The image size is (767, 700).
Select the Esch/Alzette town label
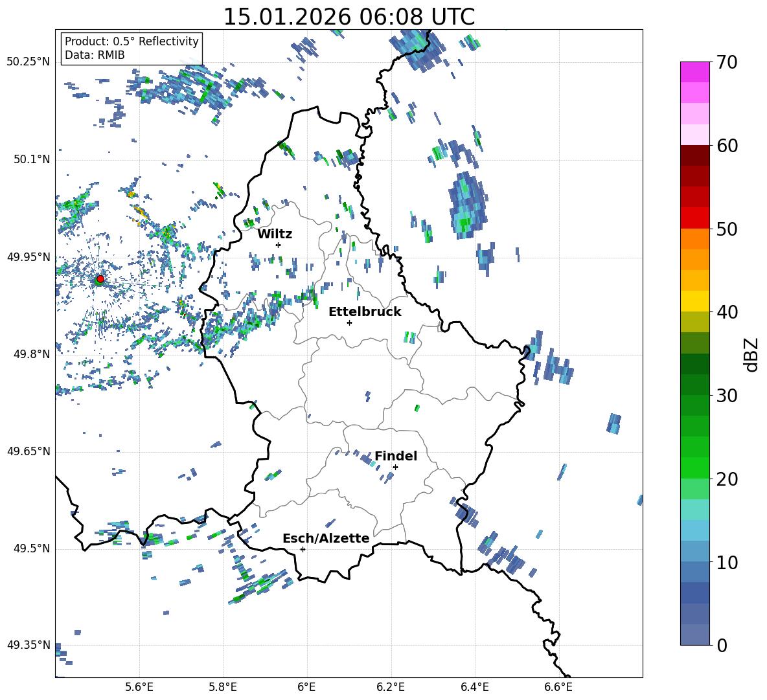[x=325, y=538]
